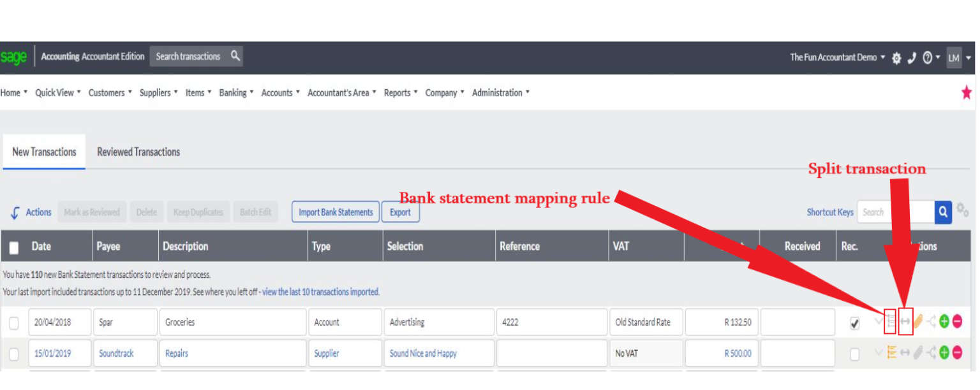This screenshot has width=980, height=390.
Task: Open the help question mark dropdown
Action: (x=926, y=57)
